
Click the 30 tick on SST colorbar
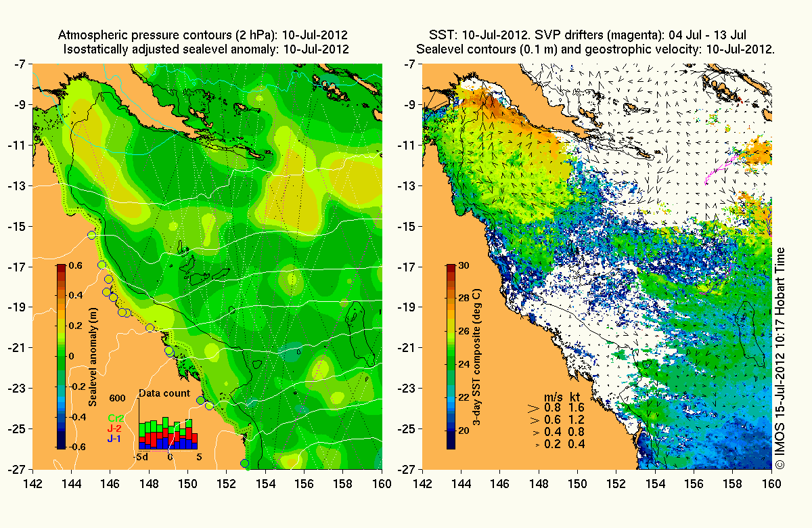[464, 266]
